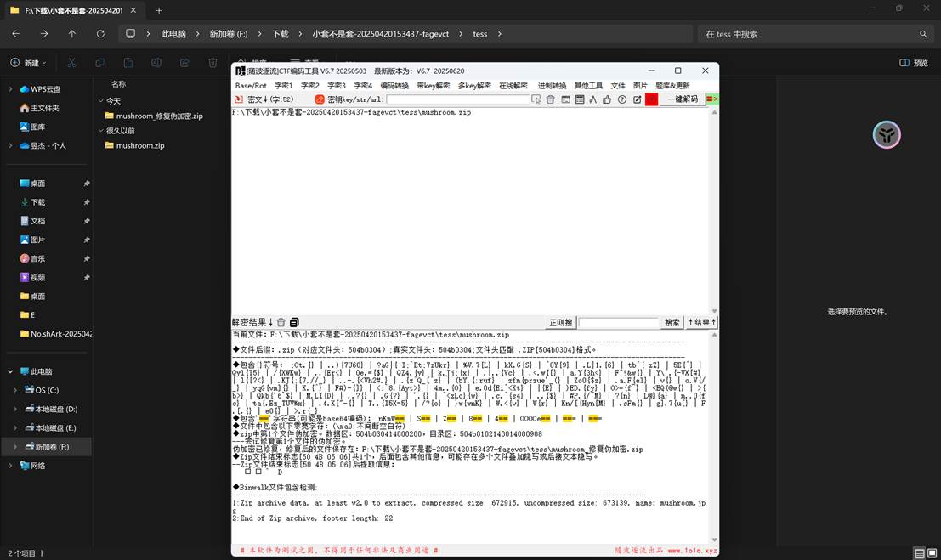Image resolution: width=941 pixels, height=560 pixels.
Task: Click the grid/table icon on the toolbar
Action: 580,99
